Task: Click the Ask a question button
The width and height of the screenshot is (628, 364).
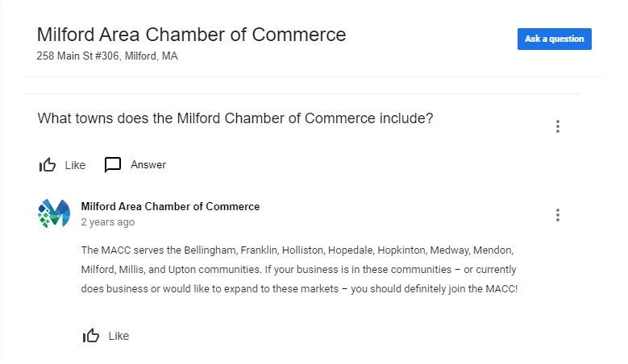Action: point(555,39)
